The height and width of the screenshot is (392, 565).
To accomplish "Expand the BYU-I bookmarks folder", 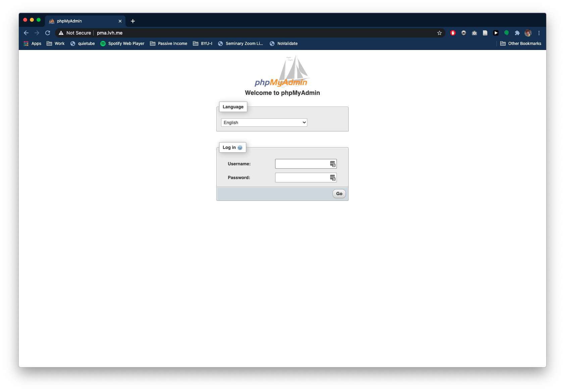I will coord(203,44).
